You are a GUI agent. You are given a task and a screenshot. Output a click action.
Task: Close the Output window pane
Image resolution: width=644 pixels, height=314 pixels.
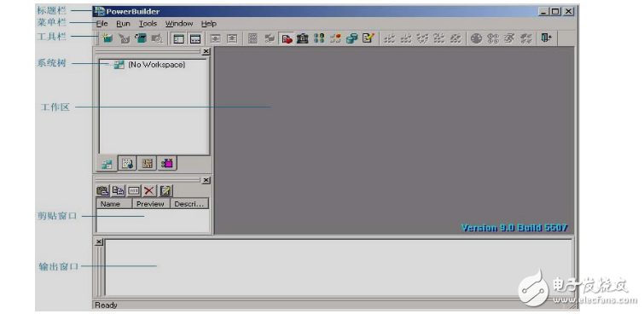[x=99, y=242]
